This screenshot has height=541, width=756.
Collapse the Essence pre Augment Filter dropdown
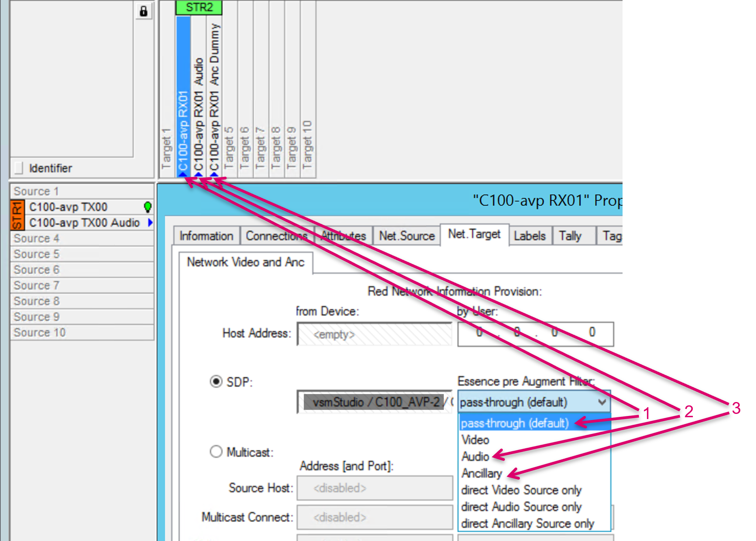[602, 402]
